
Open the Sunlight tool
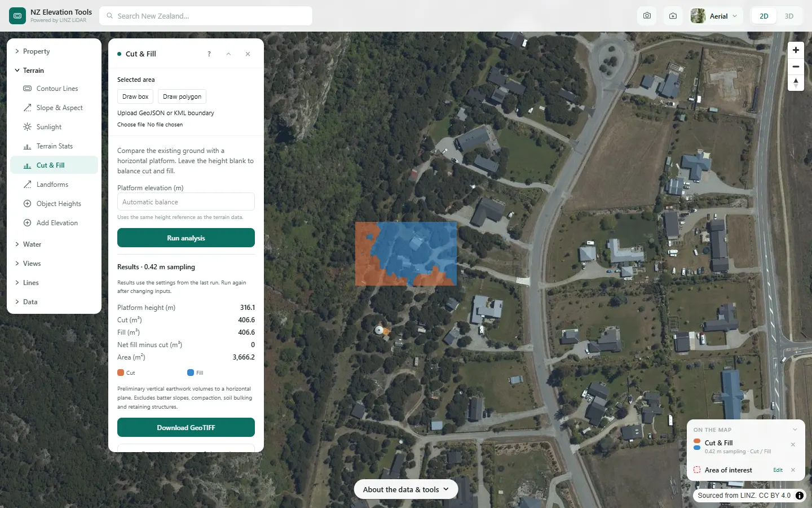tap(54, 127)
